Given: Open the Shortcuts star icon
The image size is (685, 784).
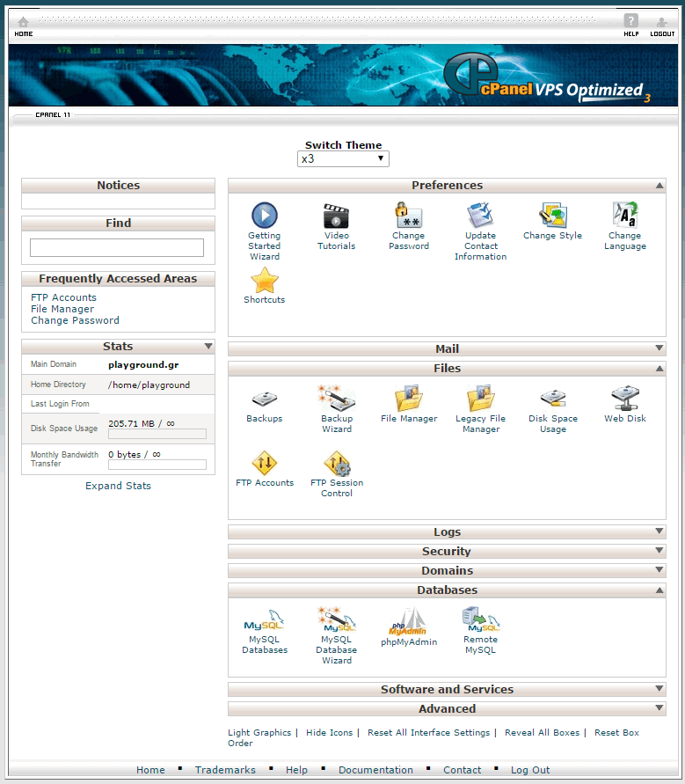Looking at the screenshot, I should 265,280.
